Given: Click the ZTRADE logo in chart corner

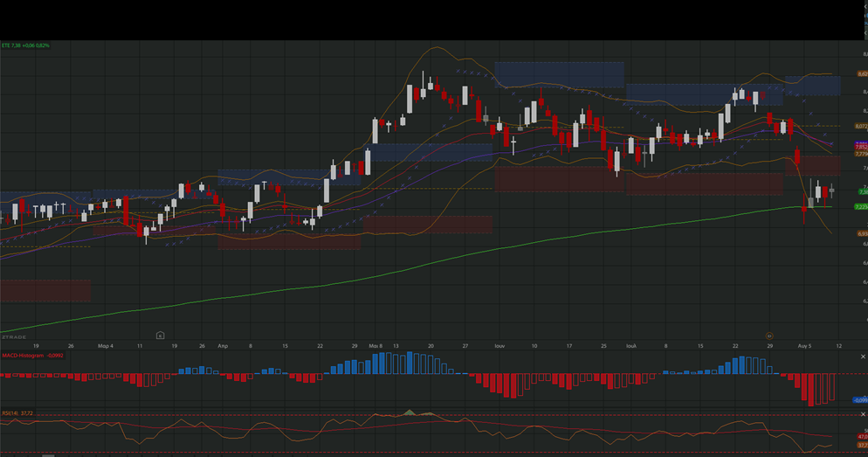Looking at the screenshot, I should tap(14, 336).
